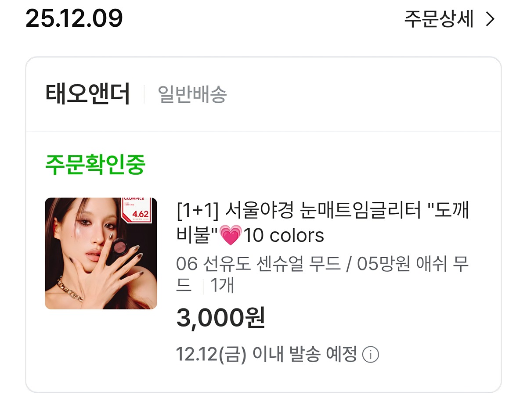Viewport: 527px width, 420px height.
Task: Tap the 25.12.09 order date heading
Action: click(74, 18)
